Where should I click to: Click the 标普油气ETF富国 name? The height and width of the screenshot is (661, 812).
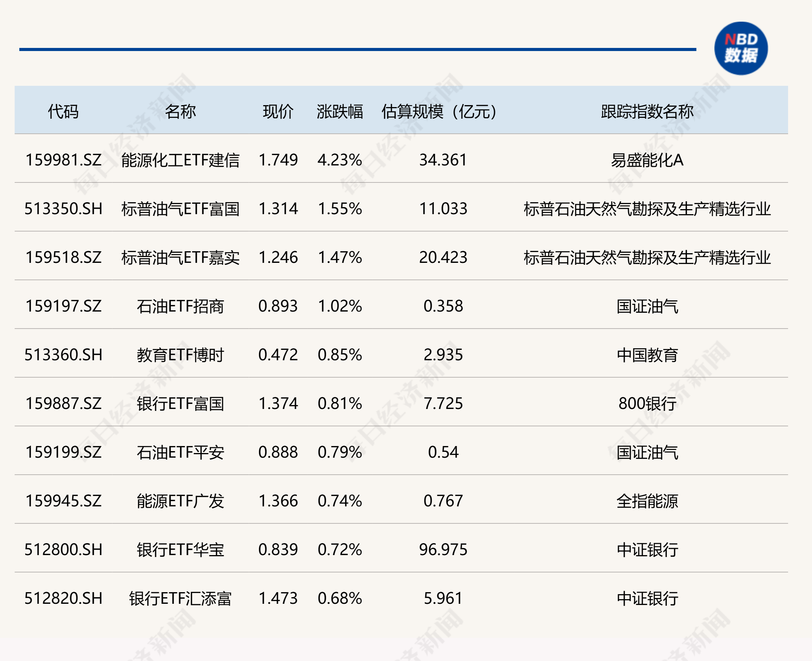point(180,209)
